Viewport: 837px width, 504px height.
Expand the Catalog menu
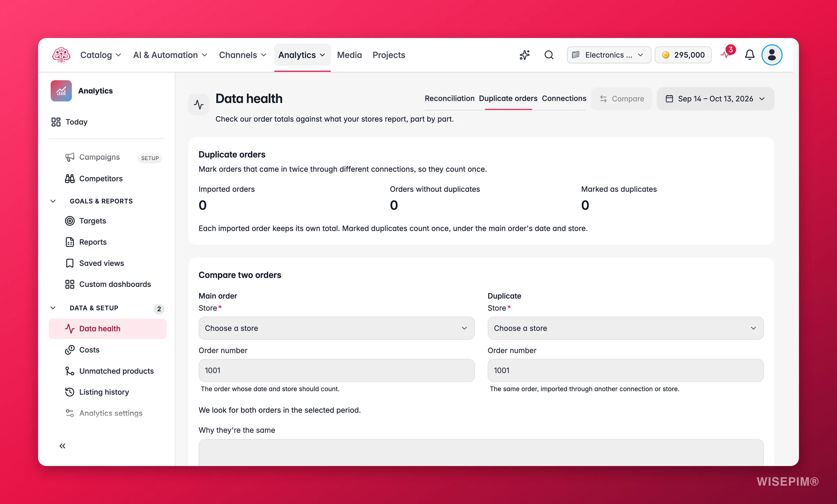[x=101, y=55]
